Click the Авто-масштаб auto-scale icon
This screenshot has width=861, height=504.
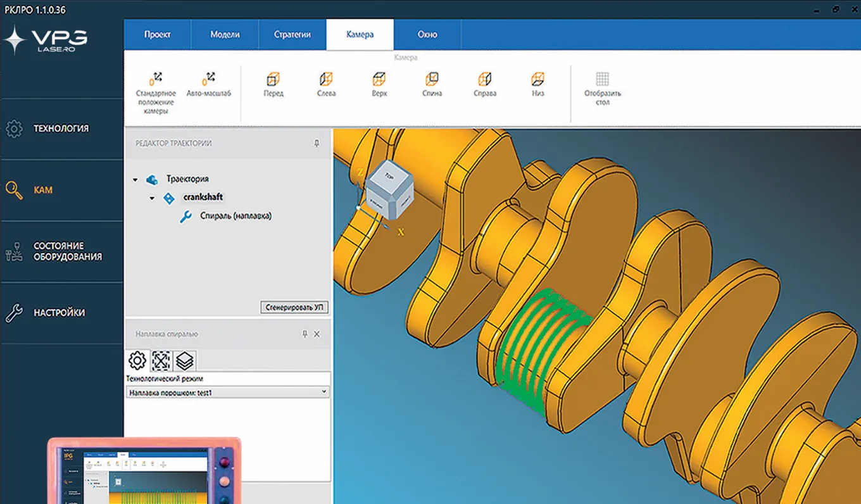[x=208, y=79]
